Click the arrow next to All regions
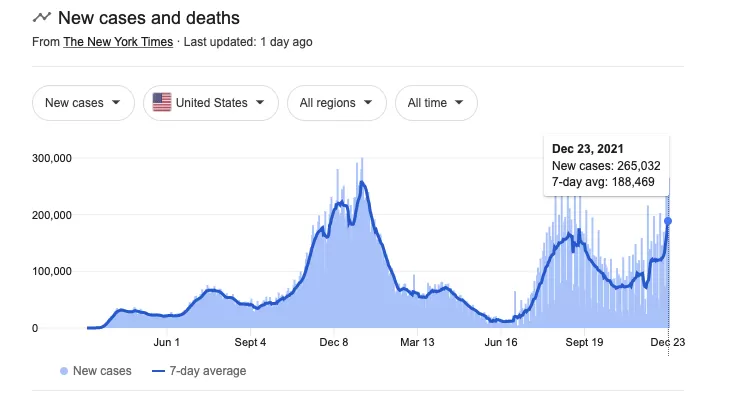 tap(368, 102)
